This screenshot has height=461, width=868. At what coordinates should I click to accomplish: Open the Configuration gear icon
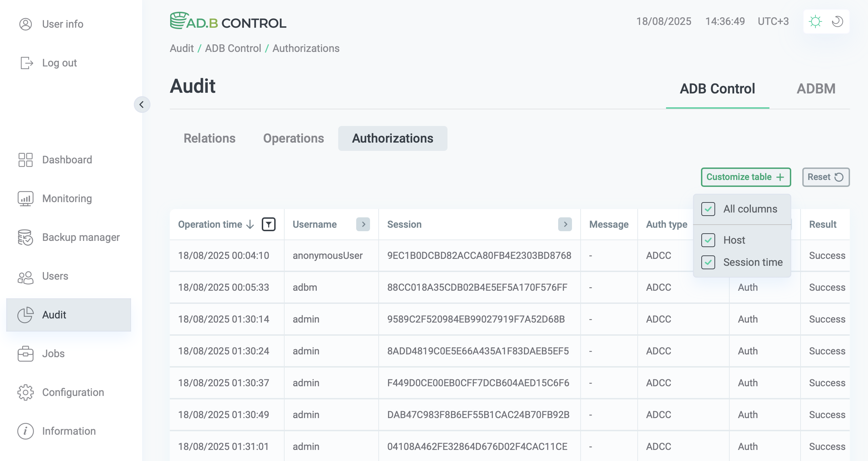(x=25, y=392)
